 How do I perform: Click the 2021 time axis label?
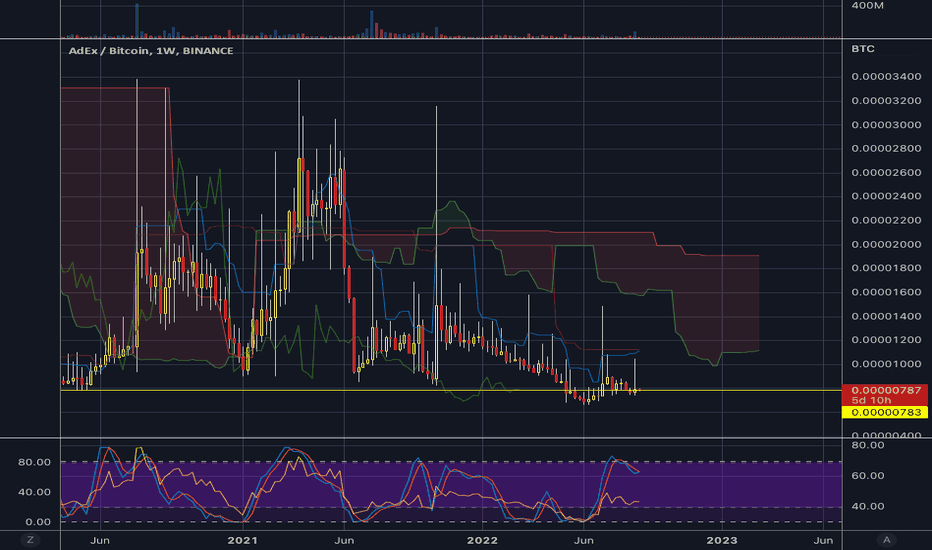pyautogui.click(x=243, y=540)
